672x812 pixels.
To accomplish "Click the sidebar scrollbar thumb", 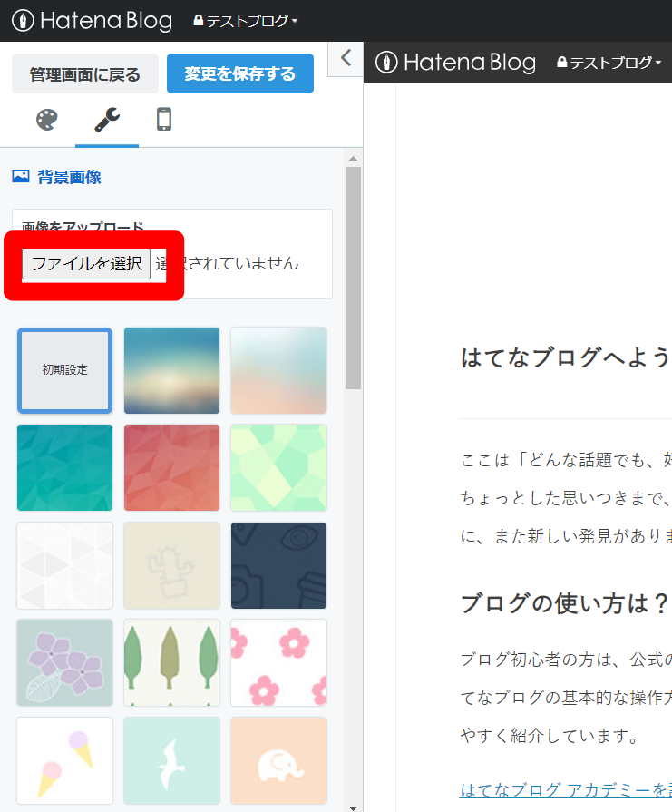I will [353, 278].
